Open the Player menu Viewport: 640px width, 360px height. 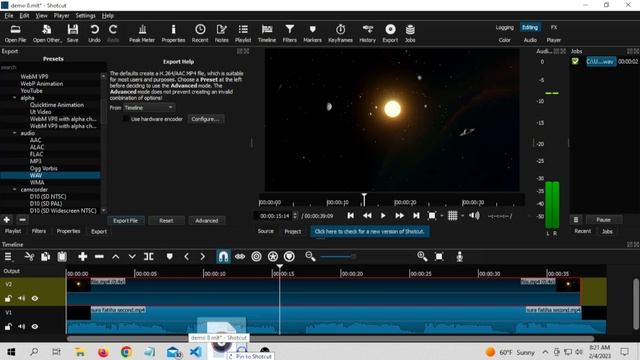61,16
